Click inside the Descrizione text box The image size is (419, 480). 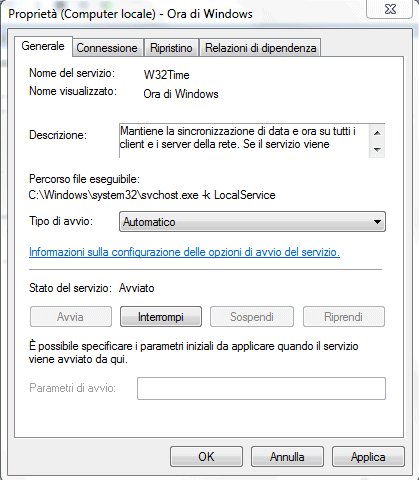click(244, 140)
